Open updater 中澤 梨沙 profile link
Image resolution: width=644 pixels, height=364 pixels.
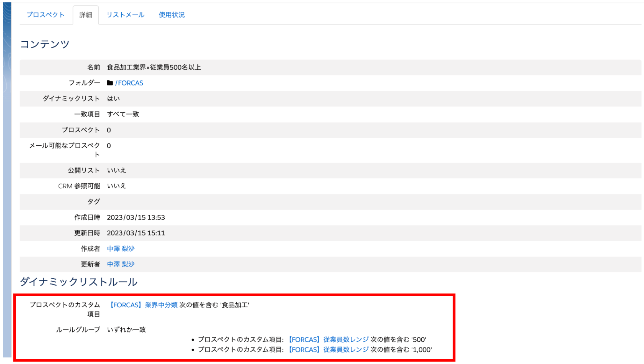[121, 264]
